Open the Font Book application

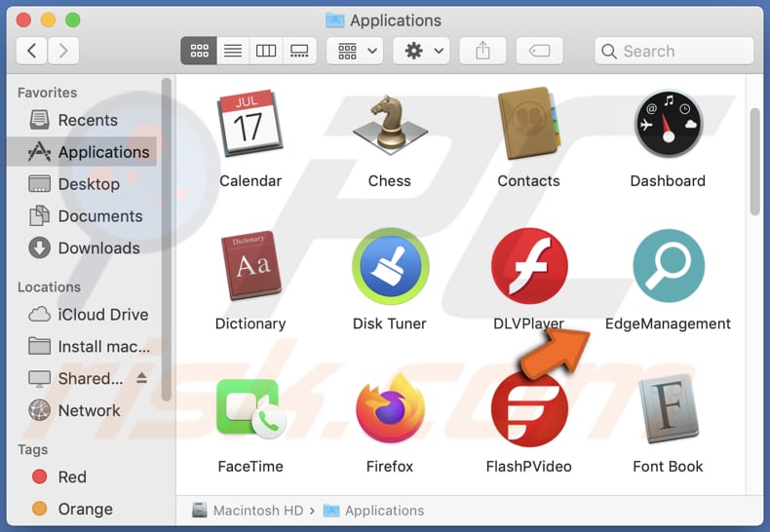click(x=668, y=409)
